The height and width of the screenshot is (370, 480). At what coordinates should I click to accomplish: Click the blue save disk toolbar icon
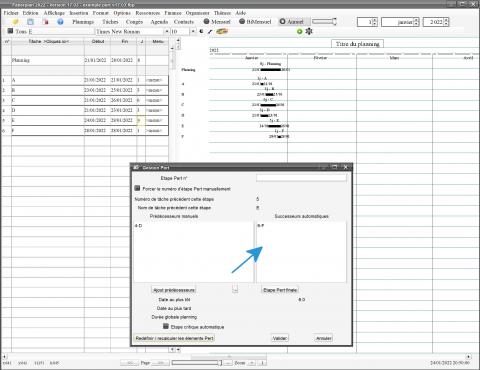pos(30,22)
